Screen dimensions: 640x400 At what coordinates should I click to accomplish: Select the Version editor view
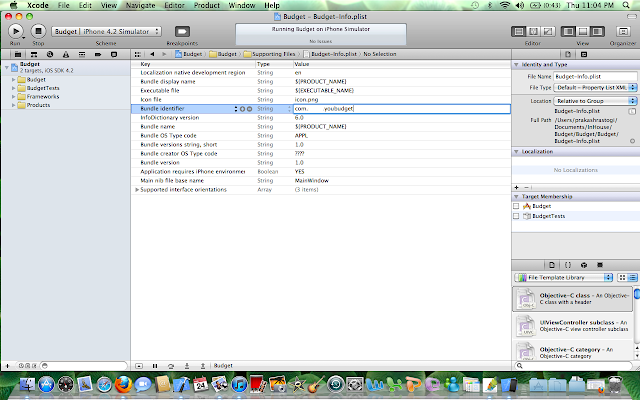pyautogui.click(x=548, y=31)
